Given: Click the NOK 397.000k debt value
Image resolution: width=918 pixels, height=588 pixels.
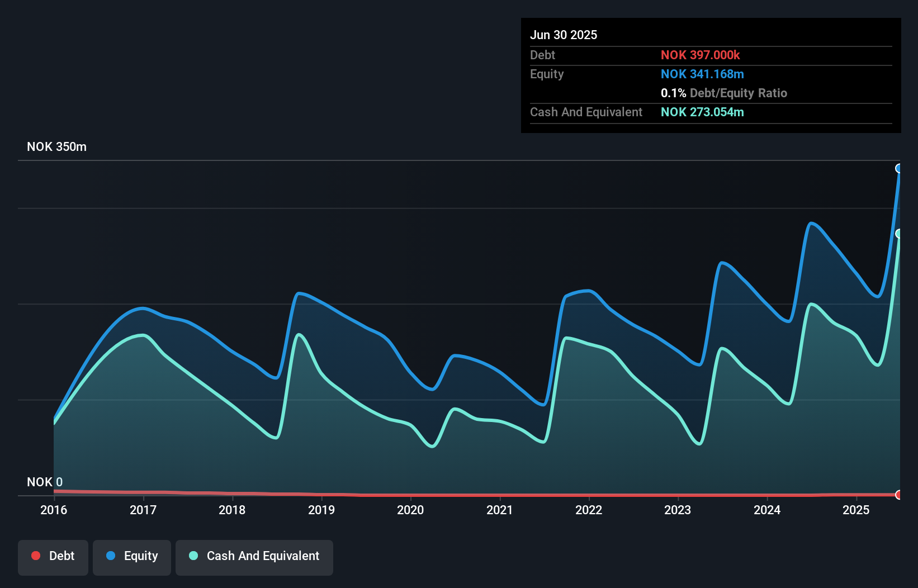Looking at the screenshot, I should point(700,55).
